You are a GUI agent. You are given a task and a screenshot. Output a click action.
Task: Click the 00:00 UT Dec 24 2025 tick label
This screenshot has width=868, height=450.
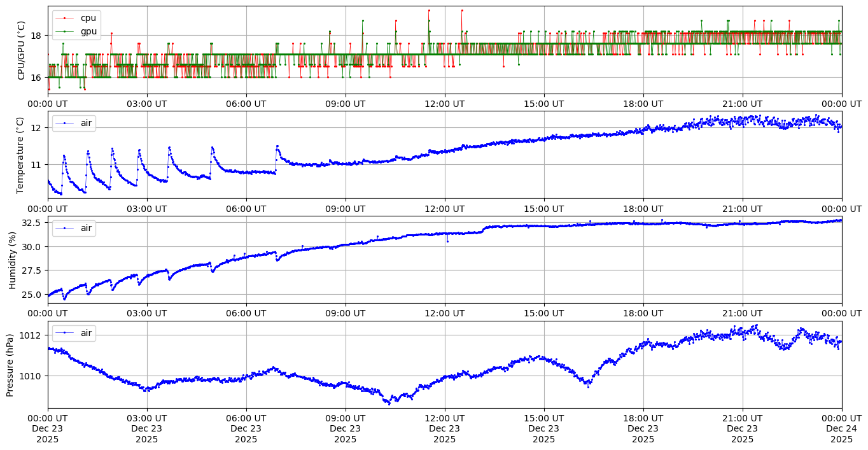[841, 428]
